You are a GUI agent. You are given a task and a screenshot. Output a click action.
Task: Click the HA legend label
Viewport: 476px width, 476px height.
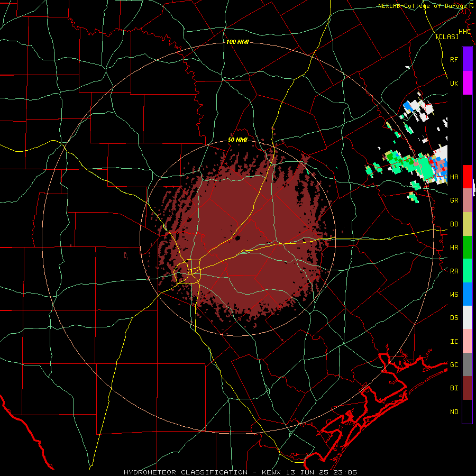coord(454,177)
